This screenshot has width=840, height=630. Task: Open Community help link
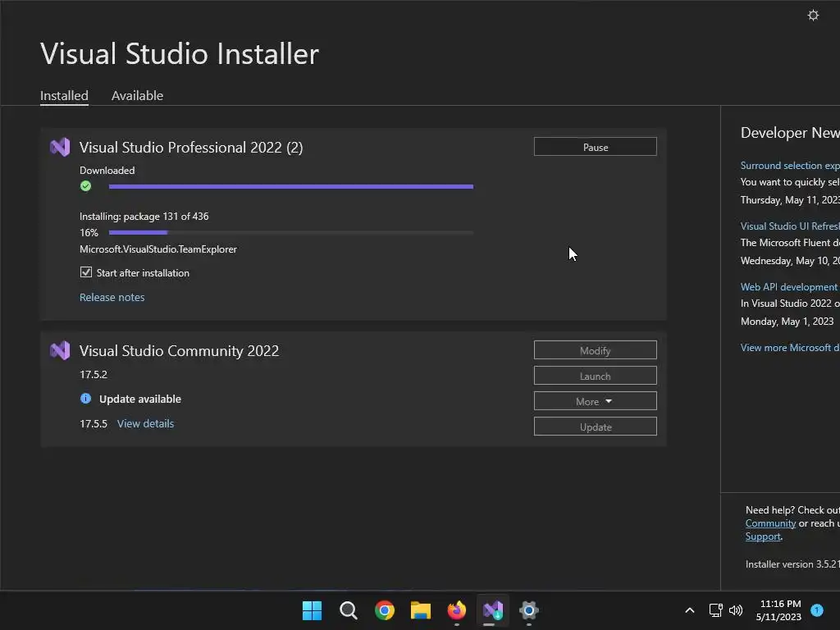pyautogui.click(x=770, y=523)
